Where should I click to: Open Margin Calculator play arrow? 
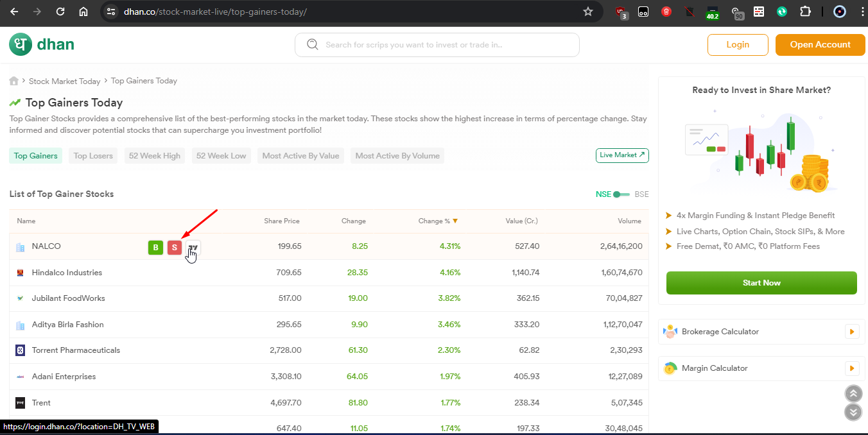point(851,368)
